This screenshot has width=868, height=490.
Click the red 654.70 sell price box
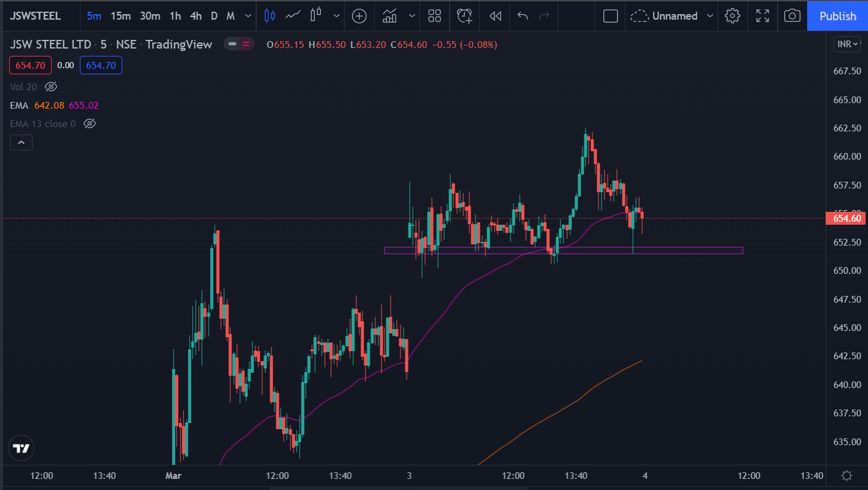[31, 65]
